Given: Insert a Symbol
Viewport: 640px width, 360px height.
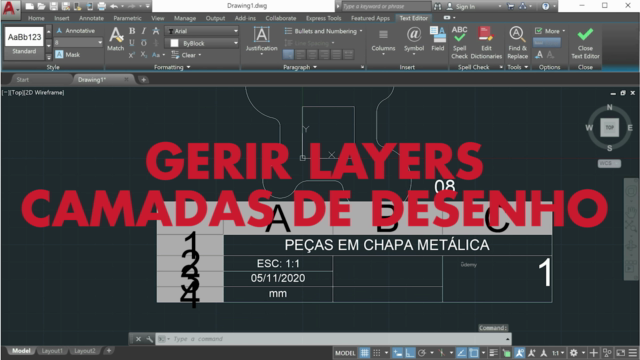Looking at the screenshot, I should coord(414,40).
